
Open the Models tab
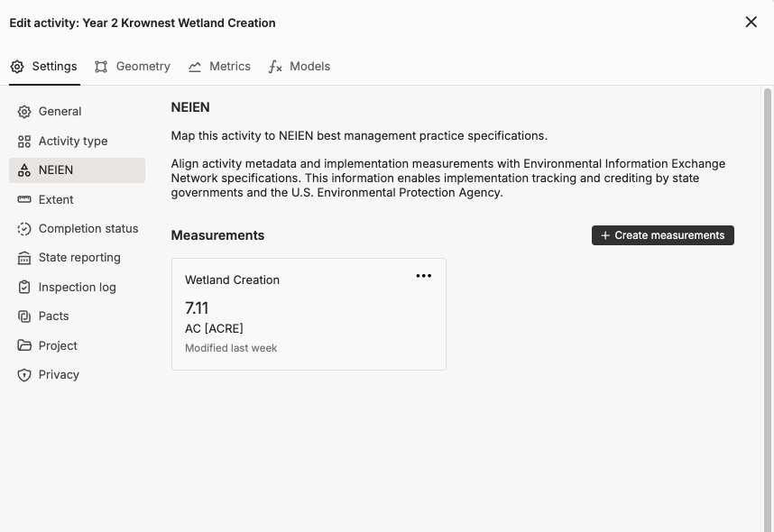point(299,67)
